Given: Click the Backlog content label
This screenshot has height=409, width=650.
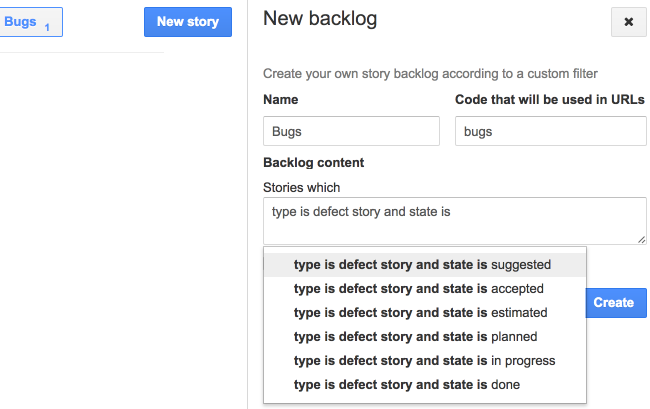Looking at the screenshot, I should tap(313, 162).
